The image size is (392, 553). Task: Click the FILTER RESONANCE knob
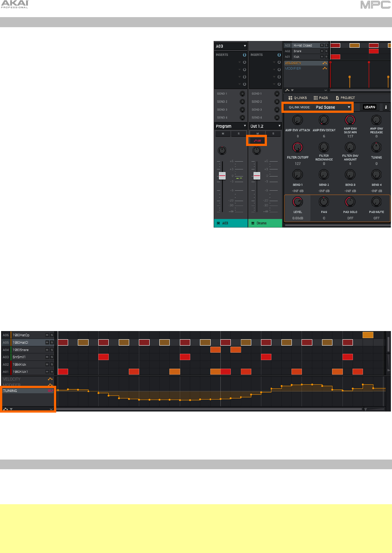[x=324, y=147]
